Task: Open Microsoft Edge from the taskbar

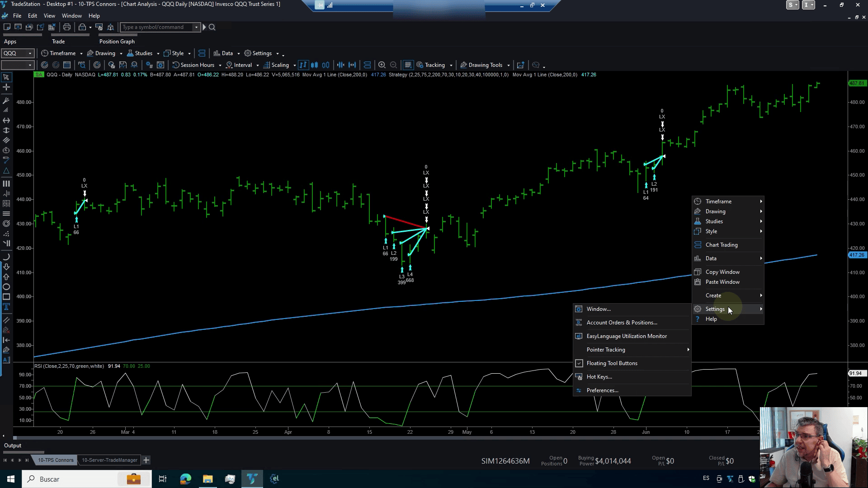Action: click(185, 479)
